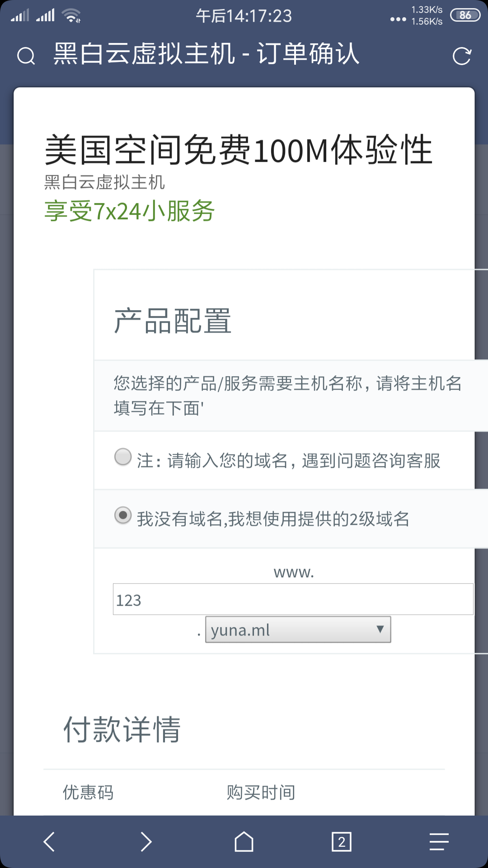Tap the 购买时间 column label
Viewport: 488px width, 868px height.
[261, 793]
